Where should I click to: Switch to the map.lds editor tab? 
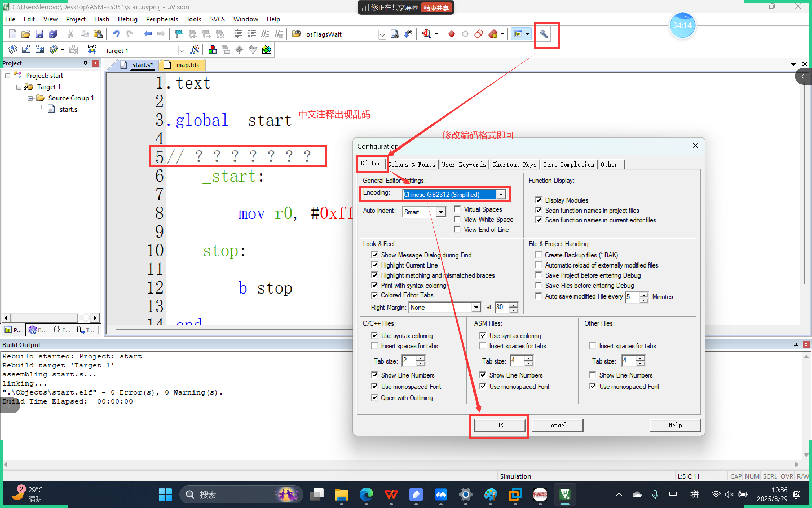[183, 65]
